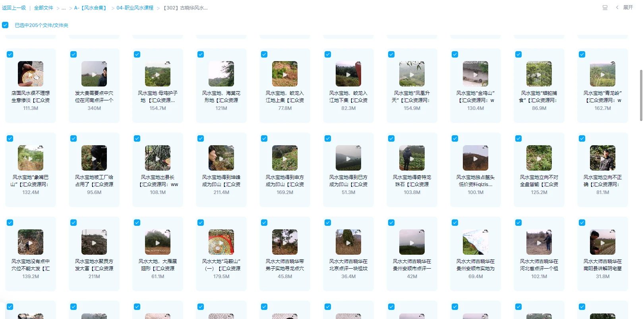Play the 贵州安顺市实地为 video thumbnail

(x=476, y=242)
